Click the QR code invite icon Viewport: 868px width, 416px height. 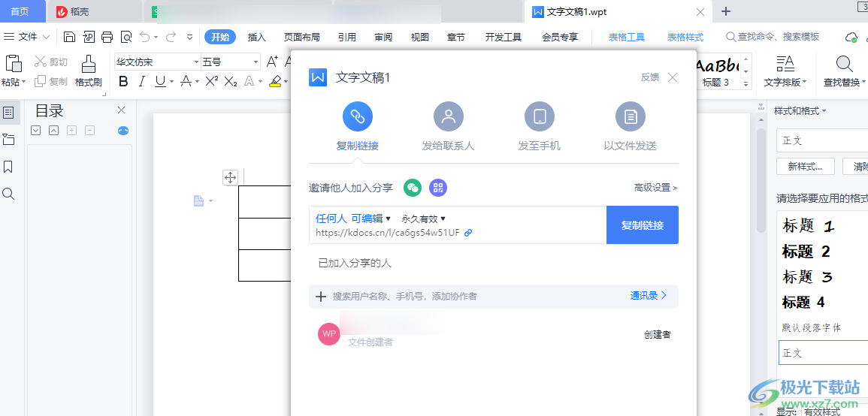tap(438, 188)
